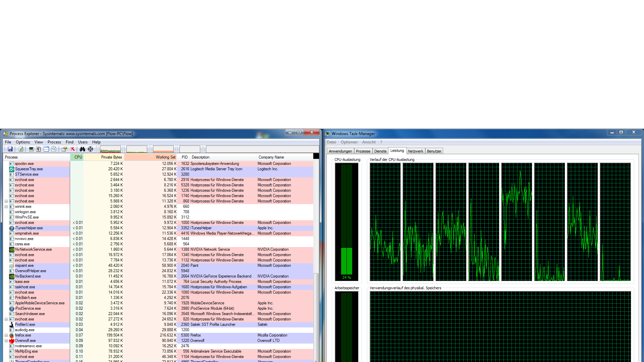Click the Find Window's Process target icon
The image size is (644, 362).
tap(90, 149)
